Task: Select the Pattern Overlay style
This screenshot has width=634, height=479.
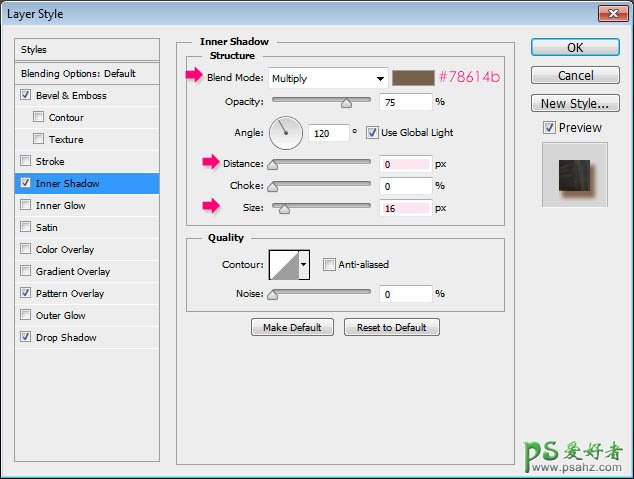Action: point(69,293)
